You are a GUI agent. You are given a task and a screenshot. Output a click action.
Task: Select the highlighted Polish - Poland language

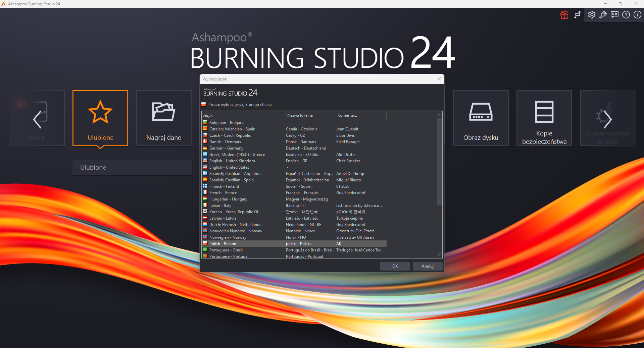click(294, 244)
